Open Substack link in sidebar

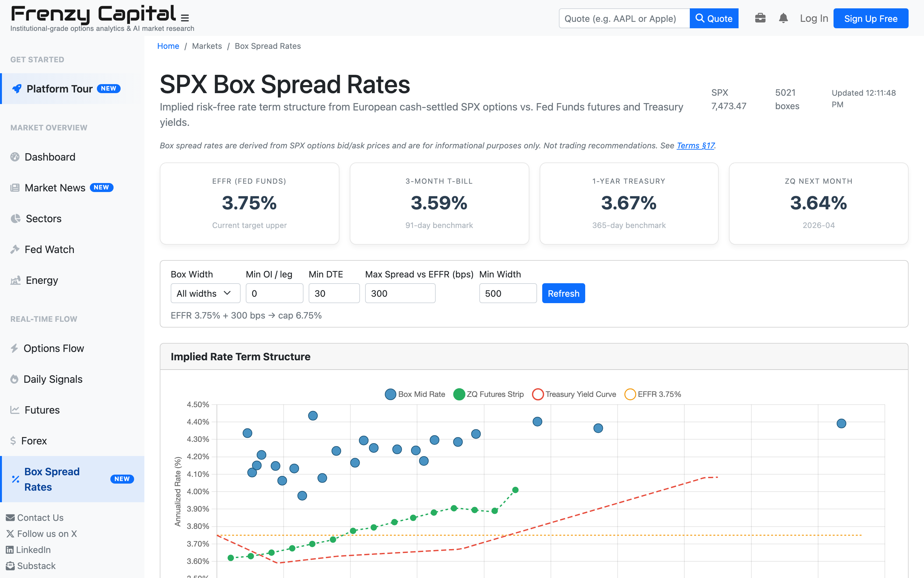[x=31, y=566]
